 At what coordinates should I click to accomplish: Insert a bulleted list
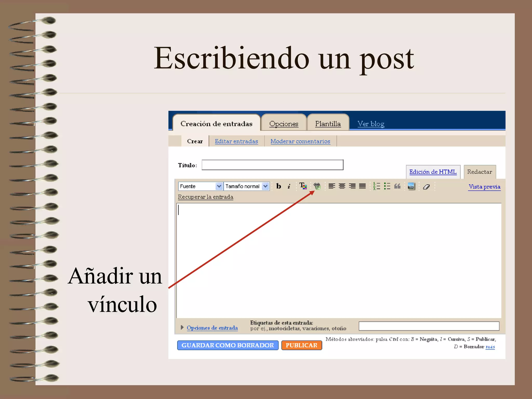pos(387,186)
